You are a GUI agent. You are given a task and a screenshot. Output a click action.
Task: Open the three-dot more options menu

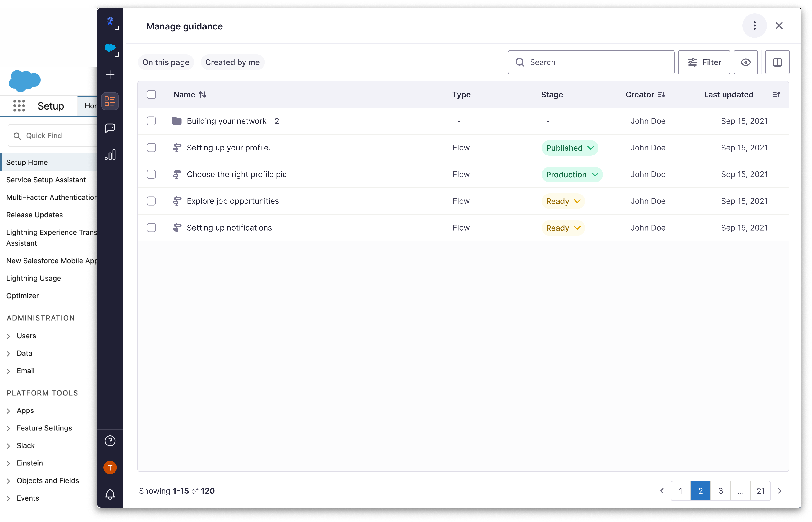pyautogui.click(x=754, y=26)
